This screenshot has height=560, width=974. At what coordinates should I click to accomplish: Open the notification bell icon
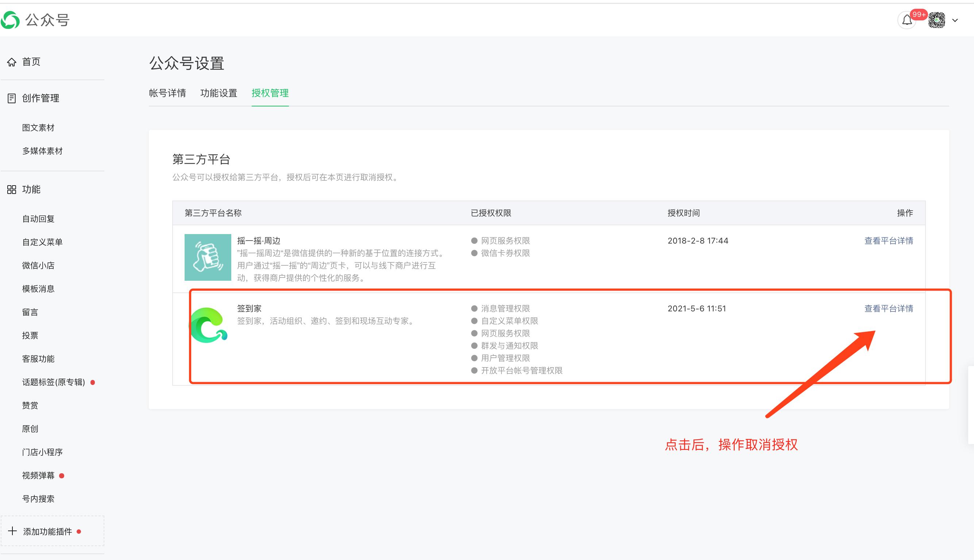click(907, 20)
